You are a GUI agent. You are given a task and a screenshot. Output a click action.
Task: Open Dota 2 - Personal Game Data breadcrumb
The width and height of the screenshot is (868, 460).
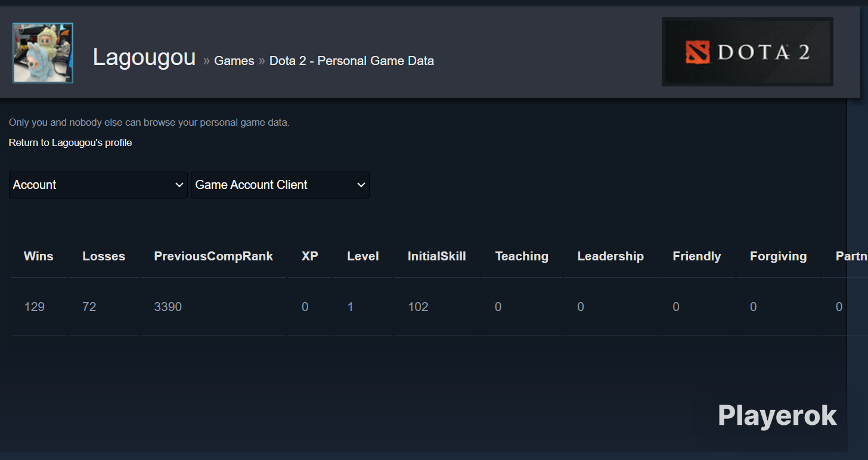point(352,61)
